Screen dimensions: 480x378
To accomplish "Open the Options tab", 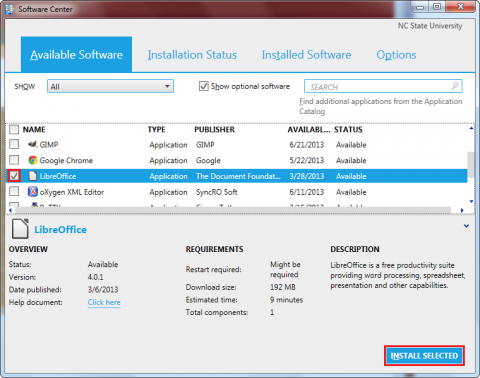I will coord(396,55).
